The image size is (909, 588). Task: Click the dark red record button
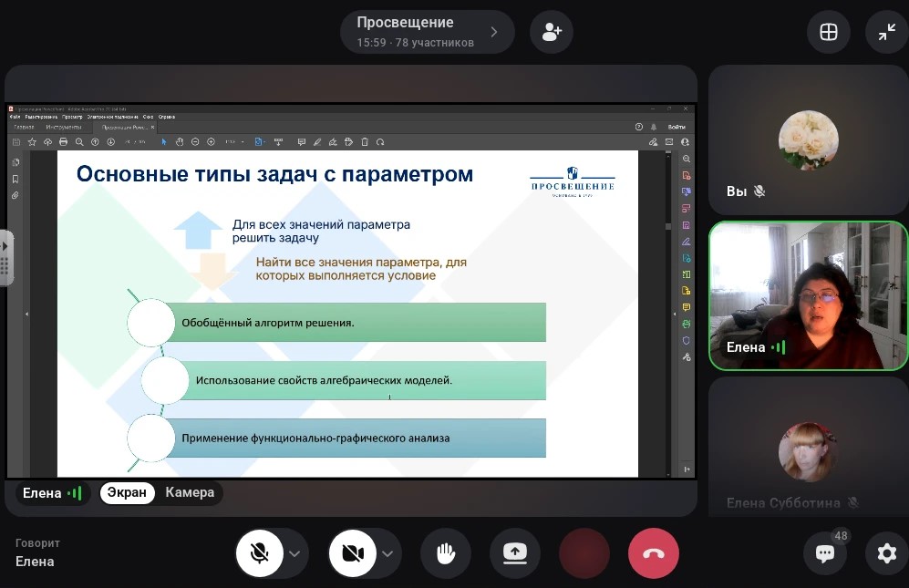(x=584, y=553)
